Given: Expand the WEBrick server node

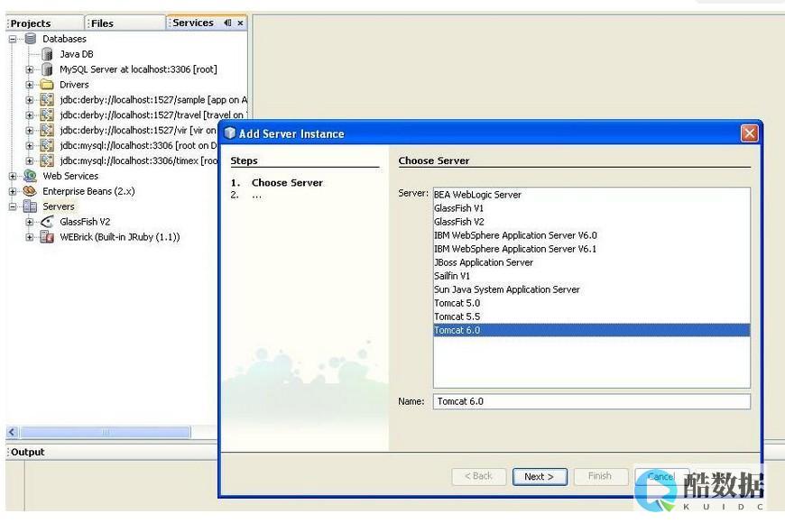Looking at the screenshot, I should pyautogui.click(x=30, y=237).
